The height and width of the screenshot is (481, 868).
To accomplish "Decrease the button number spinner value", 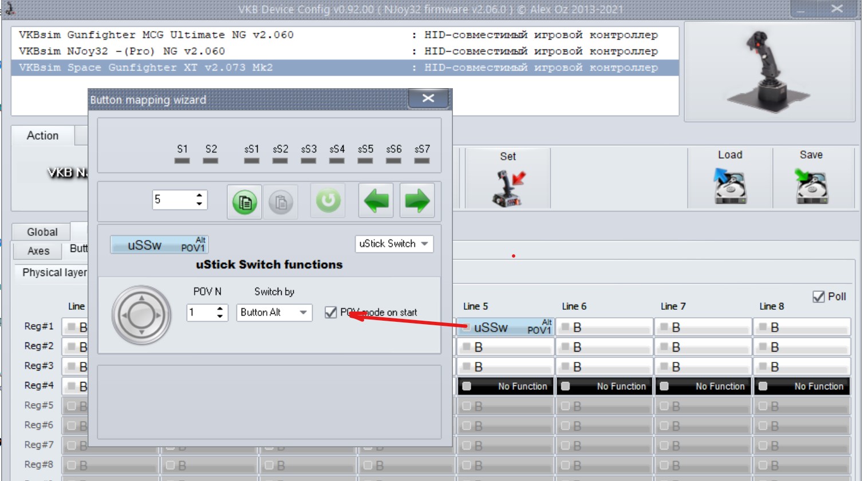I will (199, 204).
